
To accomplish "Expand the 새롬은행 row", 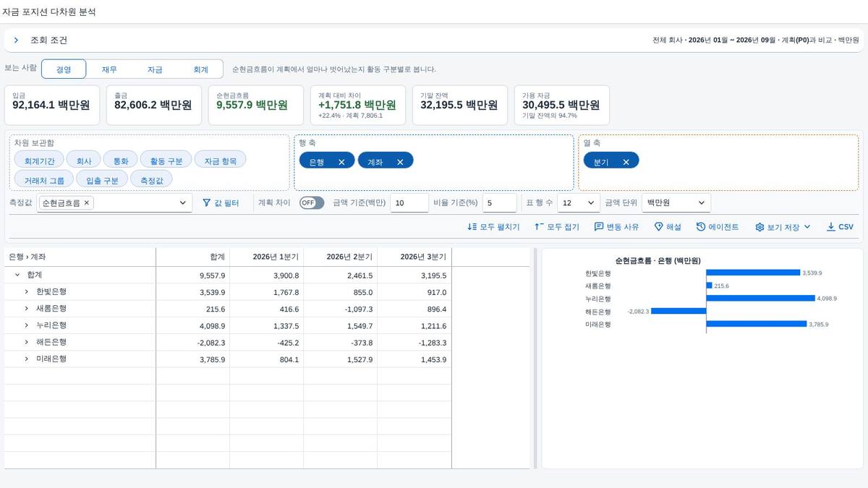I will (x=27, y=309).
